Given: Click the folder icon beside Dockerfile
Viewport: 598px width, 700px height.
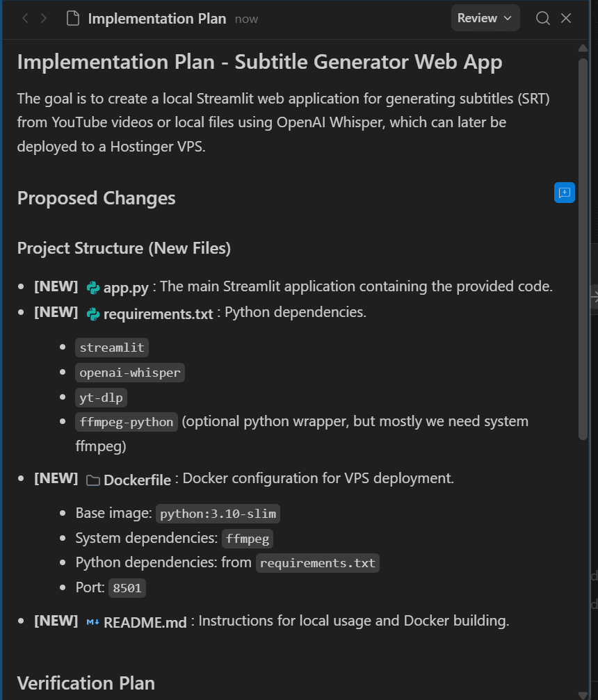Looking at the screenshot, I should (x=93, y=480).
